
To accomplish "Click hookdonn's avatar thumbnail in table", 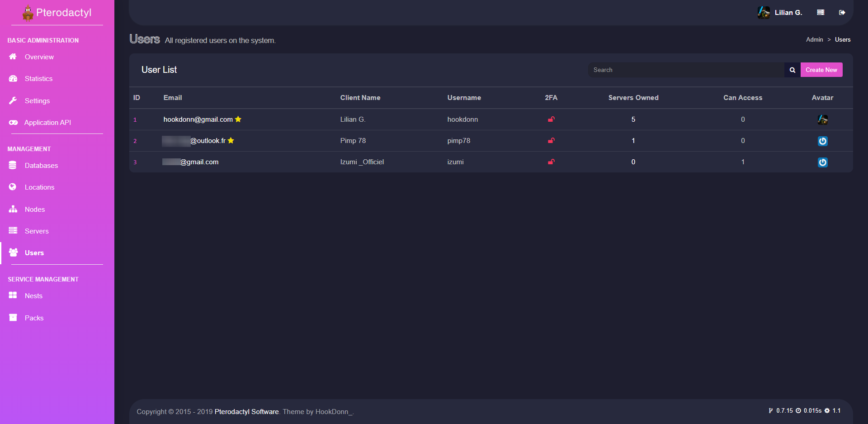I will point(822,119).
